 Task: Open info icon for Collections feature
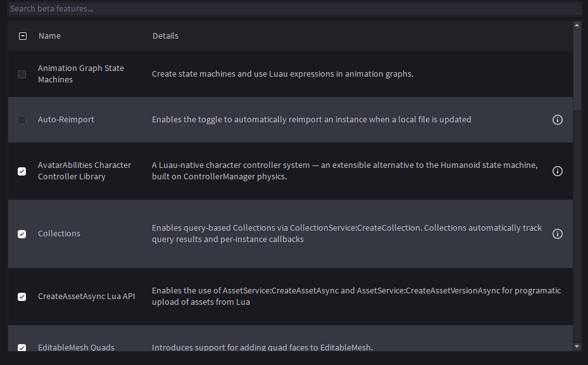(557, 234)
